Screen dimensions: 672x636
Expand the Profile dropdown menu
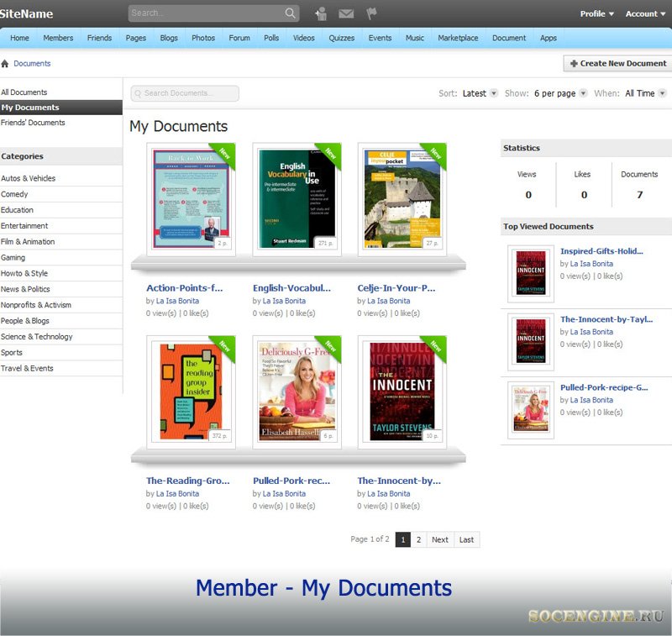(x=596, y=13)
